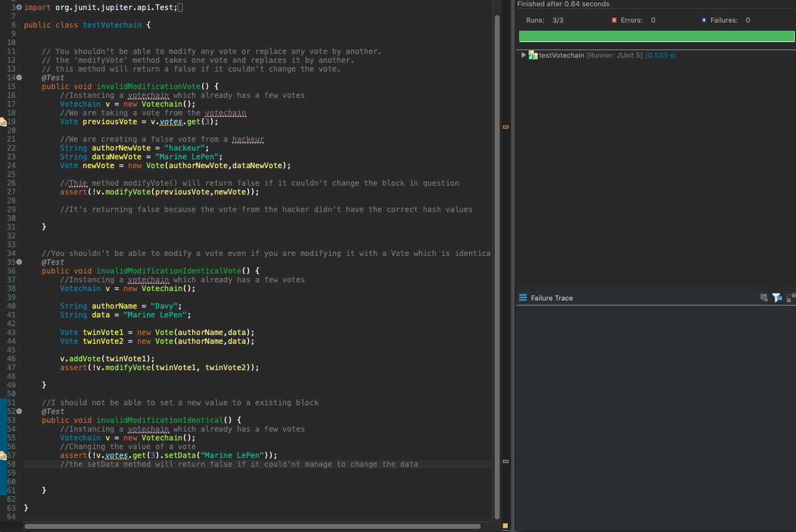
Task: Expand the folded imports on line 3
Action: pos(18,7)
